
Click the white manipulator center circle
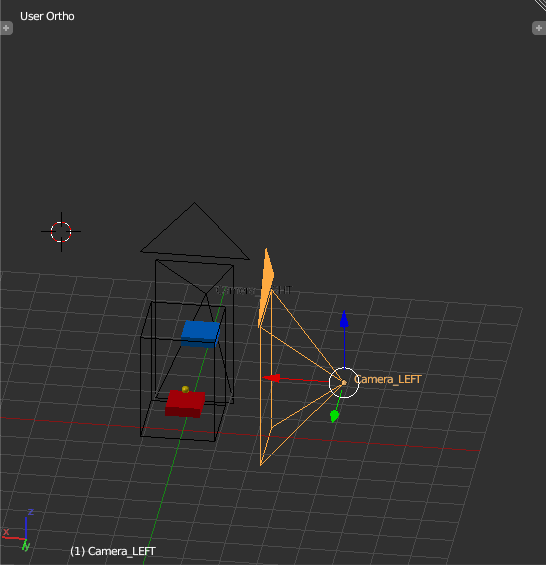click(x=344, y=383)
